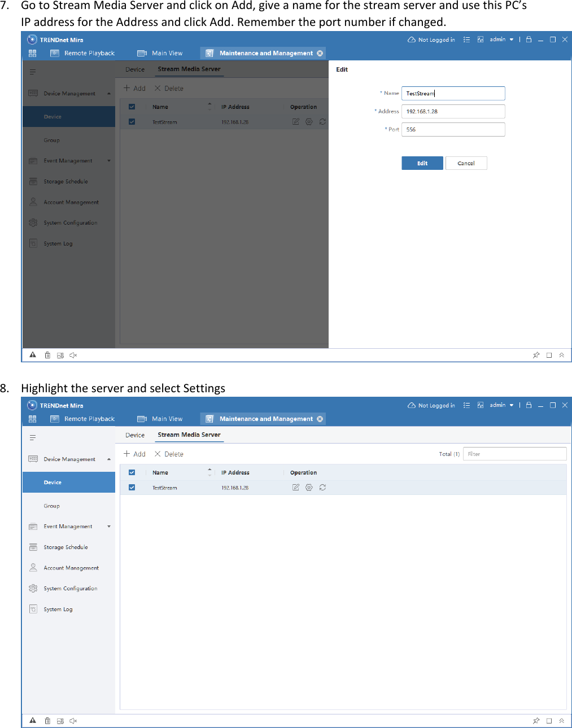The width and height of the screenshot is (572, 728).
Task: Open the admin account dropdown
Action: (x=500, y=405)
